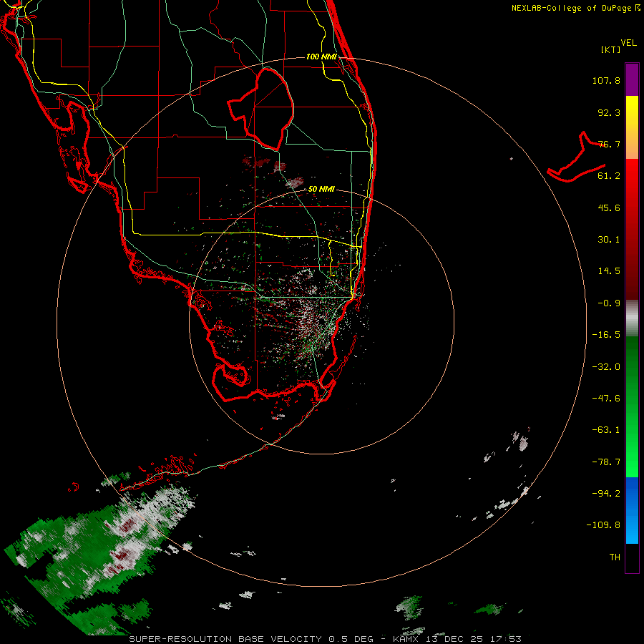Viewport: 644px width, 644px height.
Task: Select the -78.7 velocity scale value
Action: (606, 462)
